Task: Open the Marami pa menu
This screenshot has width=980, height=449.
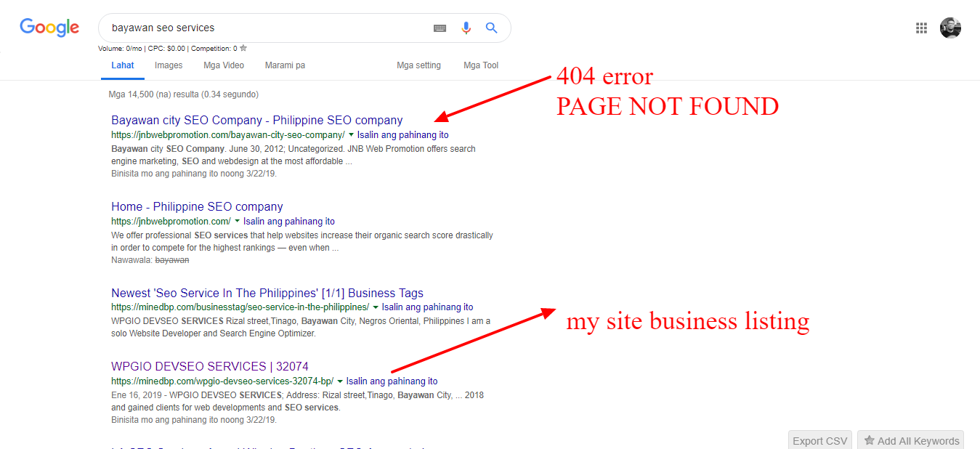Action: (285, 65)
